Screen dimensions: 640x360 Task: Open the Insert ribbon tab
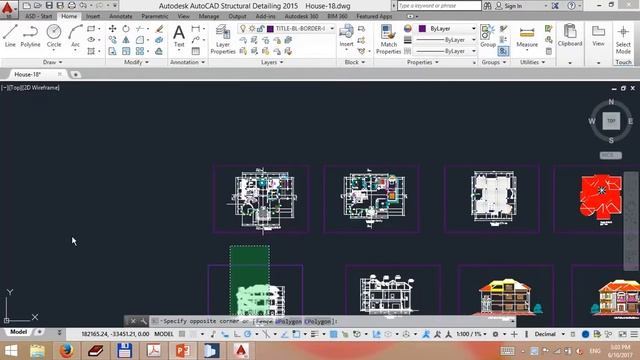tap(93, 16)
